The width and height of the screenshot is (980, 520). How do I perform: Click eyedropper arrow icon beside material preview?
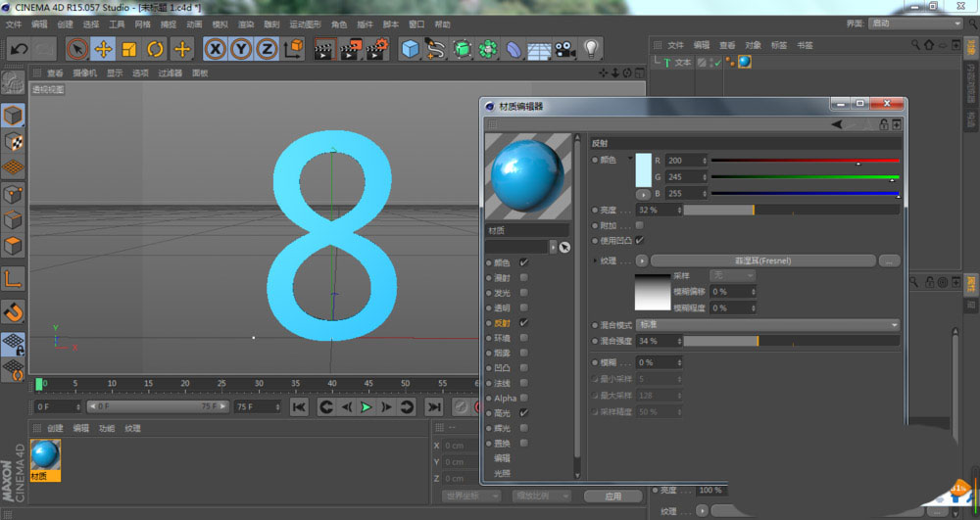(x=564, y=247)
